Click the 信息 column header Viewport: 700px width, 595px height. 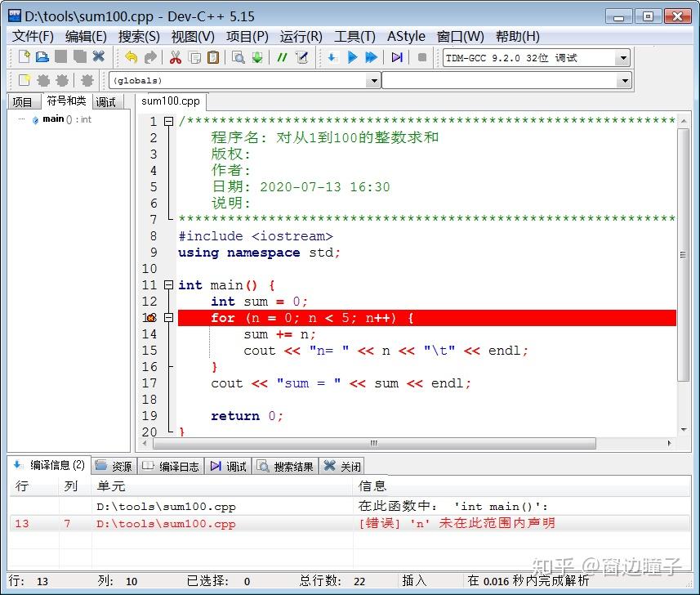521,486
